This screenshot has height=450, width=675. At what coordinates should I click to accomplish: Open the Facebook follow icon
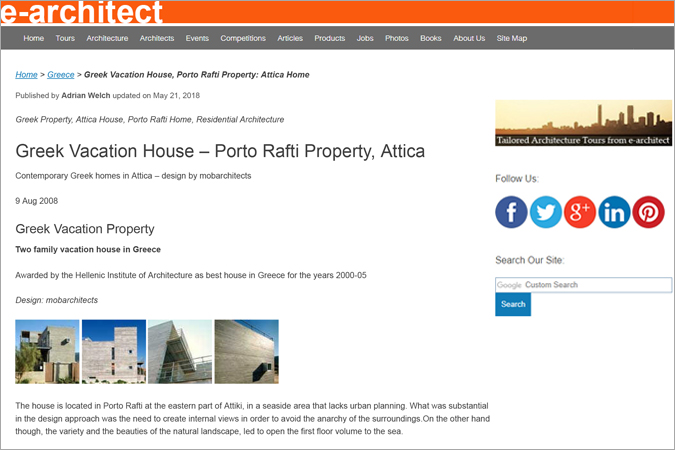point(511,212)
